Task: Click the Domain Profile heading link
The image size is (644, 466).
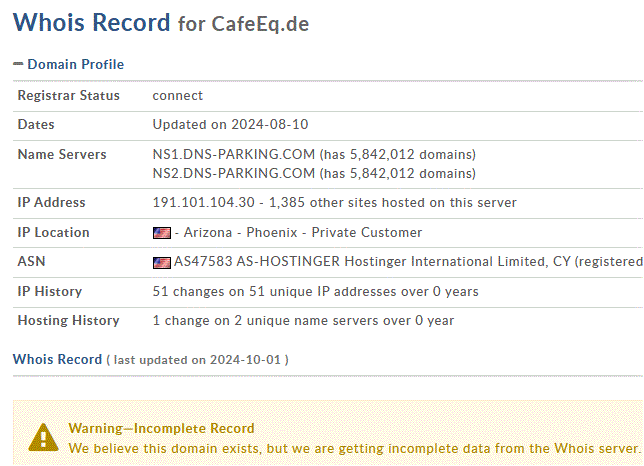Action: 76,64
